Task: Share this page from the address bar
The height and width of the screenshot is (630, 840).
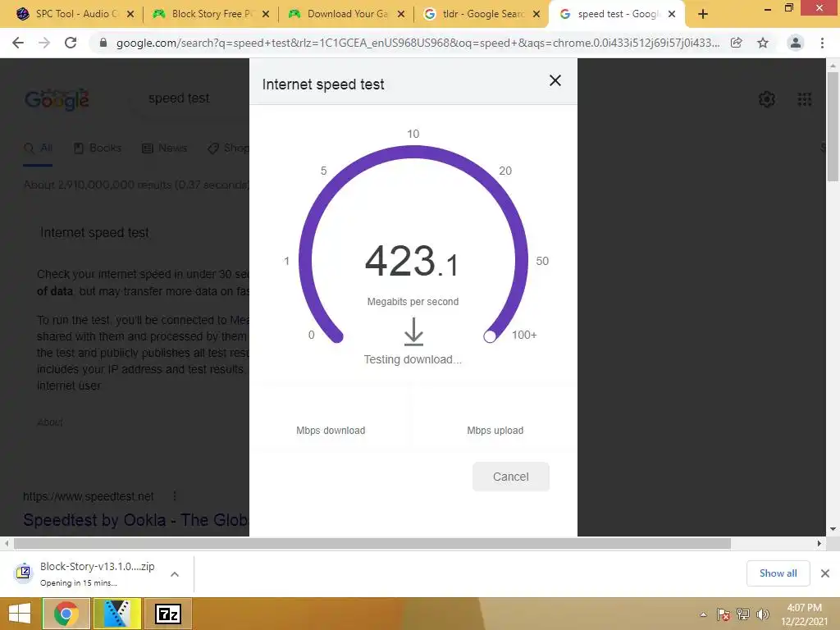Action: [x=737, y=43]
